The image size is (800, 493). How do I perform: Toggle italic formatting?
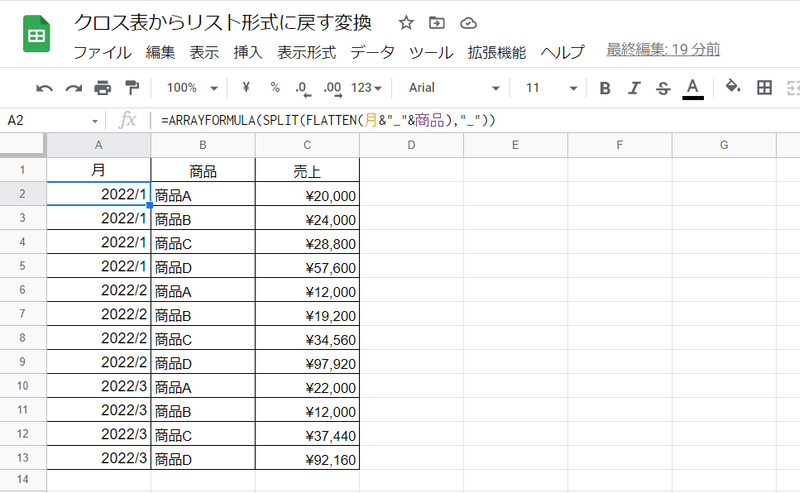point(634,88)
